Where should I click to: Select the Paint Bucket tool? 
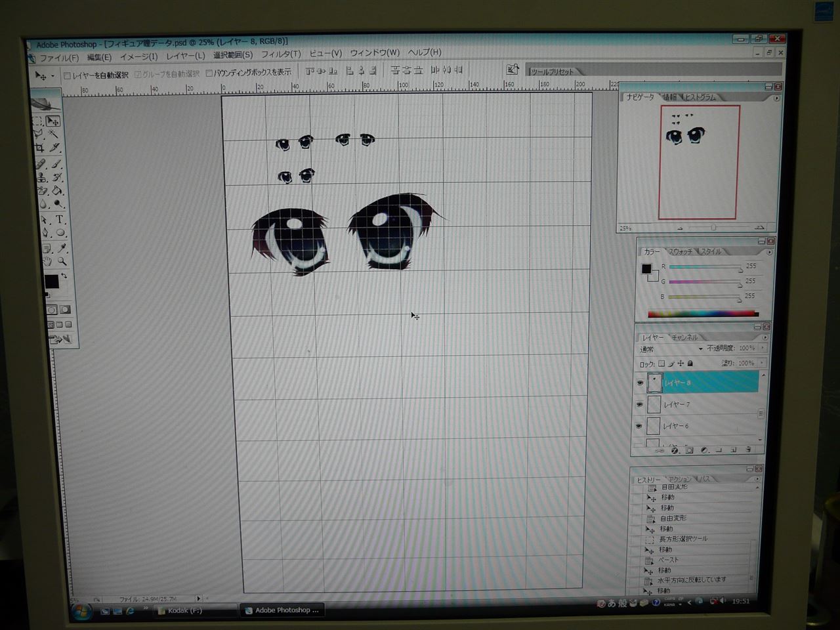coord(58,190)
